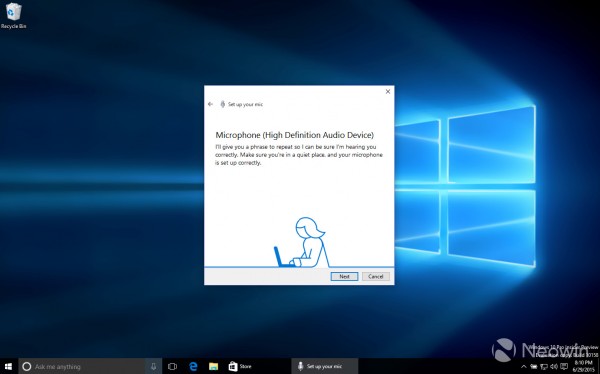Open the Action Center notifications icon
This screenshot has width=600, height=374.
[x=564, y=367]
